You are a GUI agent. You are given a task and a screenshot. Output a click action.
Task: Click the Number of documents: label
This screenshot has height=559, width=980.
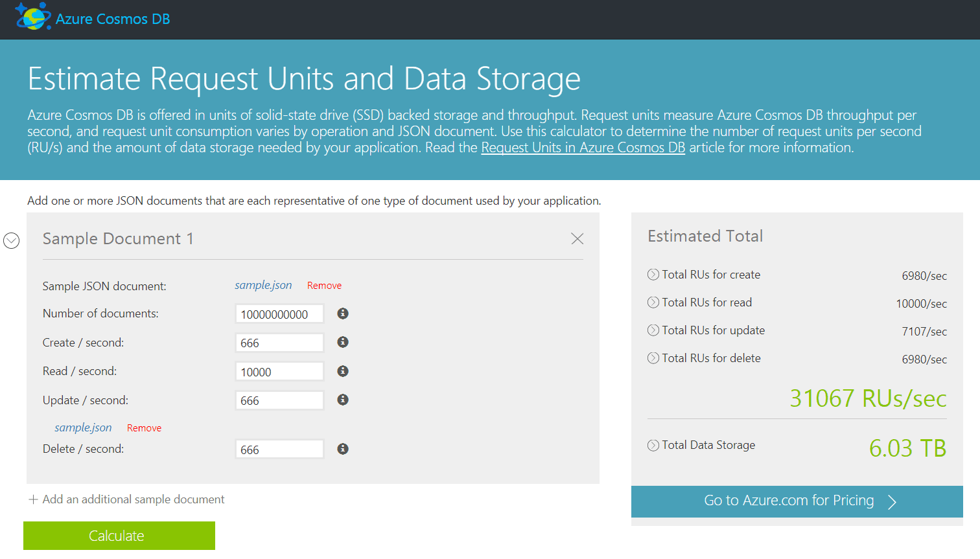pos(100,314)
